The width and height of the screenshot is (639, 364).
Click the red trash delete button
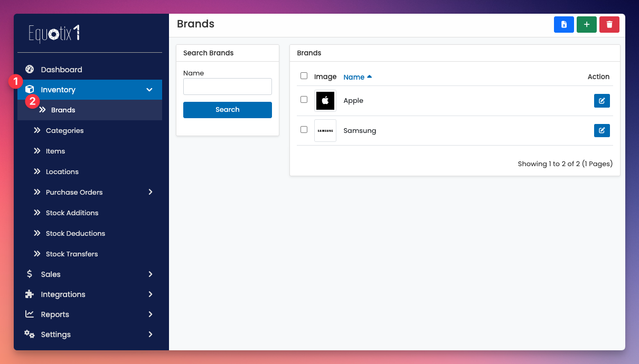click(x=609, y=24)
